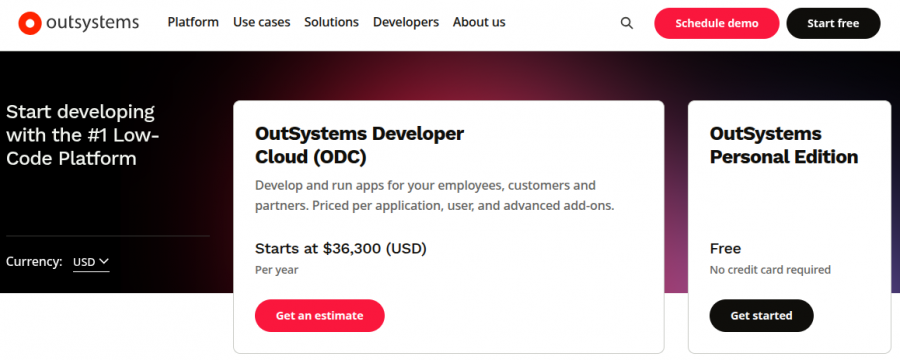The height and width of the screenshot is (360, 900).
Task: Select the 'OutSystems Personal Edition' heading
Action: pos(784,145)
